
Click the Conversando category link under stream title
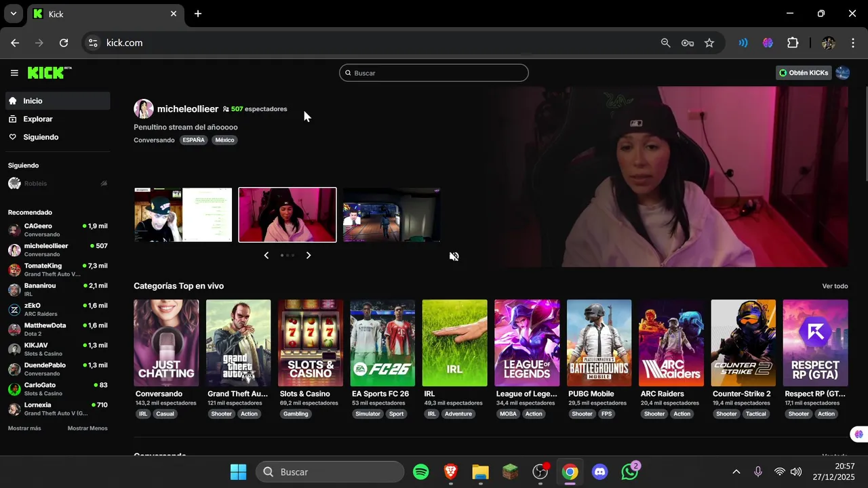pyautogui.click(x=154, y=140)
